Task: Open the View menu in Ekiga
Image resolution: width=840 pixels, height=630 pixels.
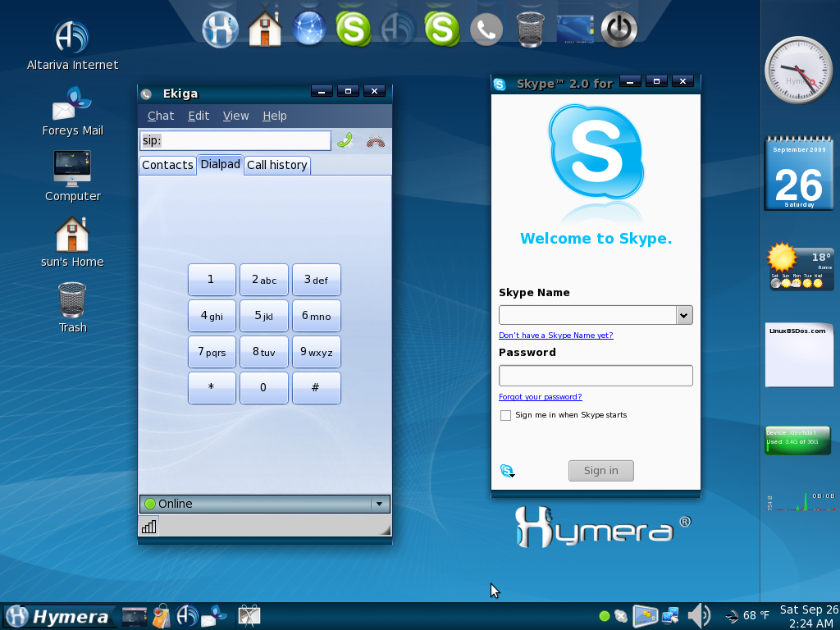Action: point(235,116)
